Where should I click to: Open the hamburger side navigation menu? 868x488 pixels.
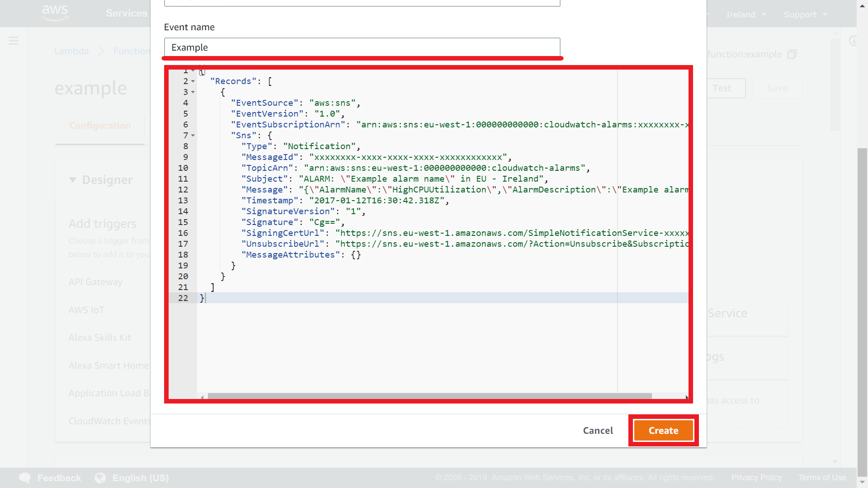(14, 41)
